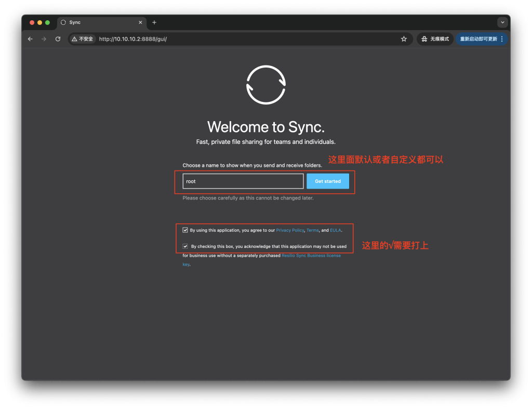Minimize the window with the yellow button
Image resolution: width=532 pixels, height=409 pixels.
point(39,22)
